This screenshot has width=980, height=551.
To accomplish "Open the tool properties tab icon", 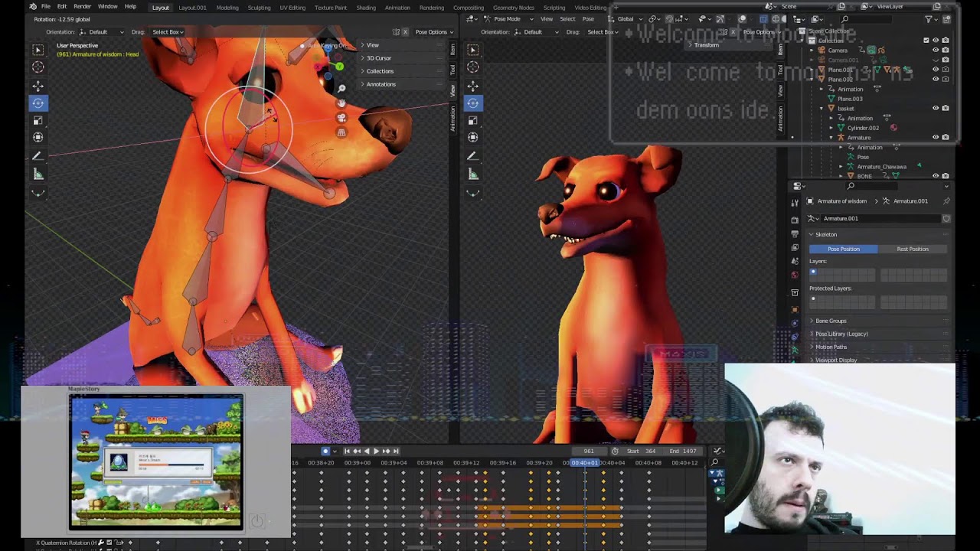I will coord(794,202).
